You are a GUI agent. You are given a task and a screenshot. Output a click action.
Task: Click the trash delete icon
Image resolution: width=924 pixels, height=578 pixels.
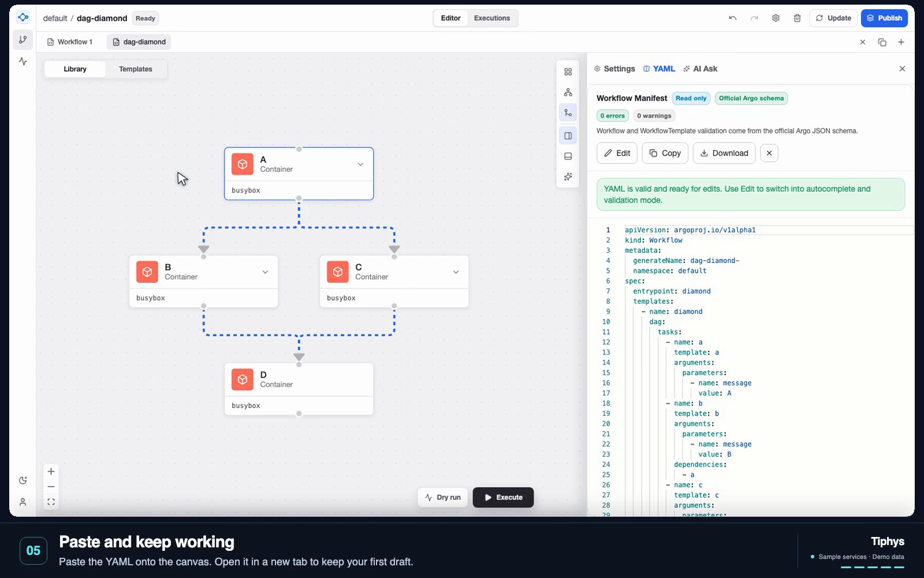pyautogui.click(x=797, y=18)
